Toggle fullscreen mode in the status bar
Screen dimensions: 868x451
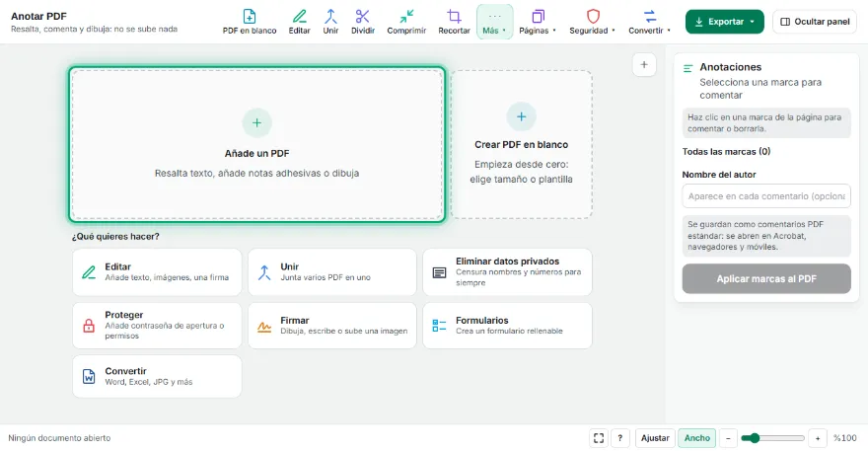(x=599, y=438)
